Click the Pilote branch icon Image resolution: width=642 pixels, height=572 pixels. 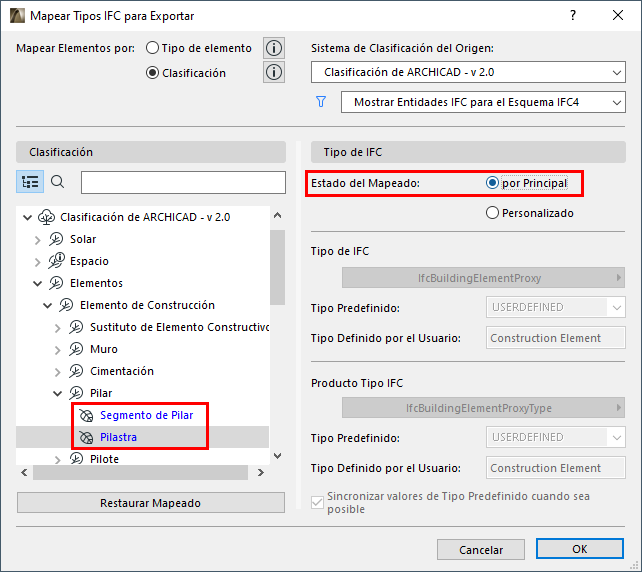76,459
